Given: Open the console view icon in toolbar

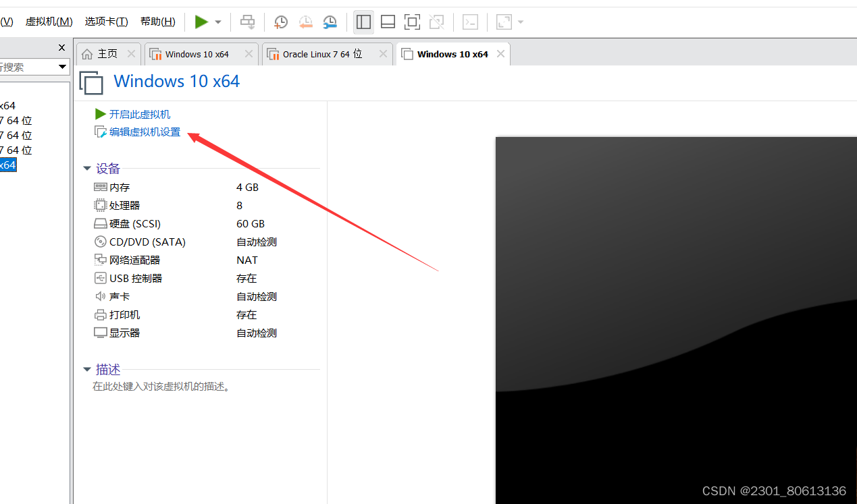Looking at the screenshot, I should click(x=470, y=22).
